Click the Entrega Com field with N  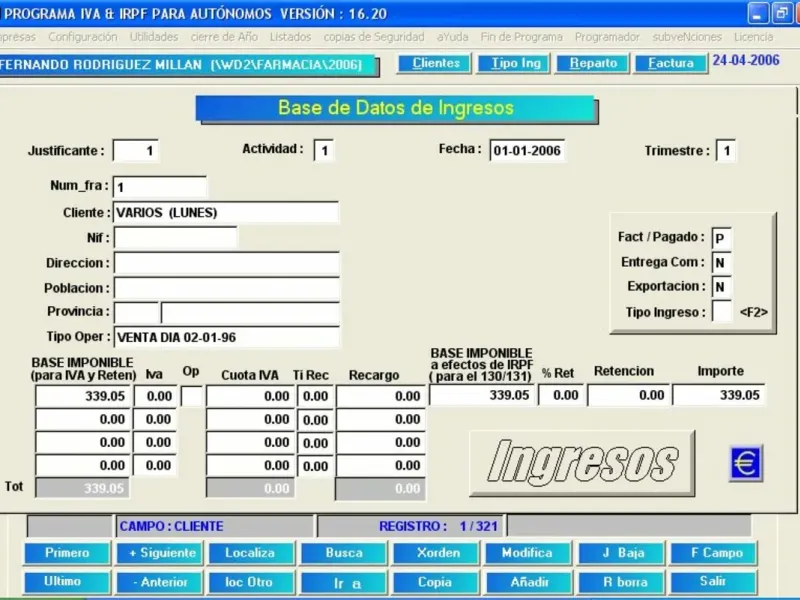tap(721, 263)
